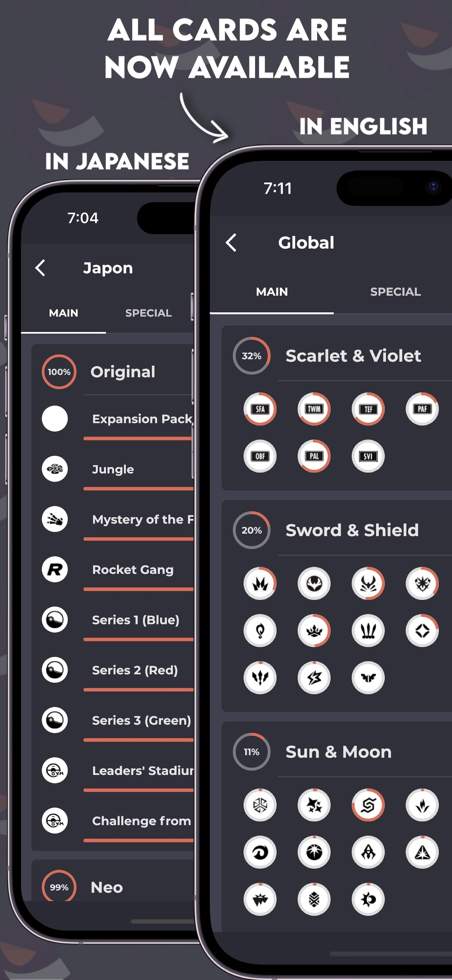Tap the Series 3 (Green) ball icon
Screen dimensions: 452x980
click(x=55, y=720)
